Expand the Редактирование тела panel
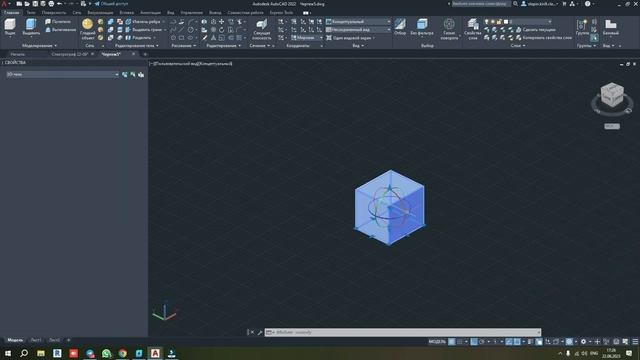 point(136,46)
